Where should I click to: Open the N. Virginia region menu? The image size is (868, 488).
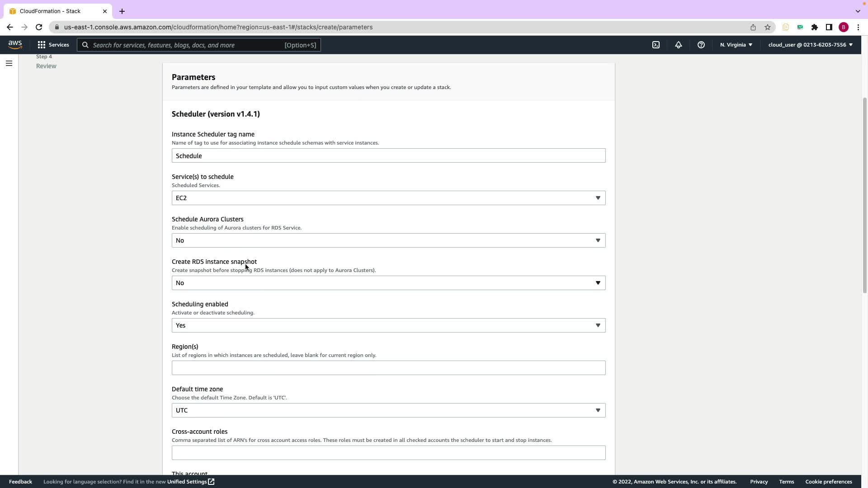coord(736,45)
